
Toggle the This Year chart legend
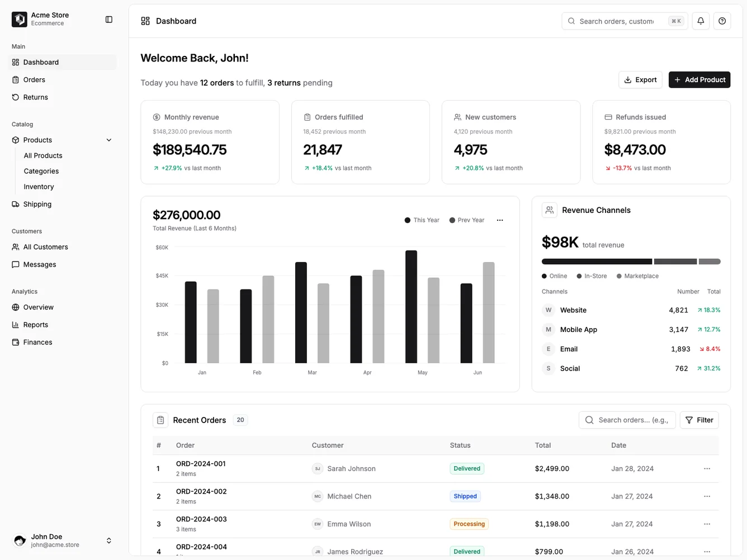click(x=421, y=220)
